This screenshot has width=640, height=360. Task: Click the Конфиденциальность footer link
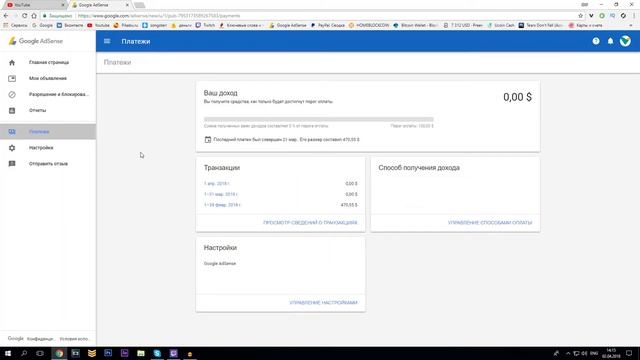[x=41, y=339]
